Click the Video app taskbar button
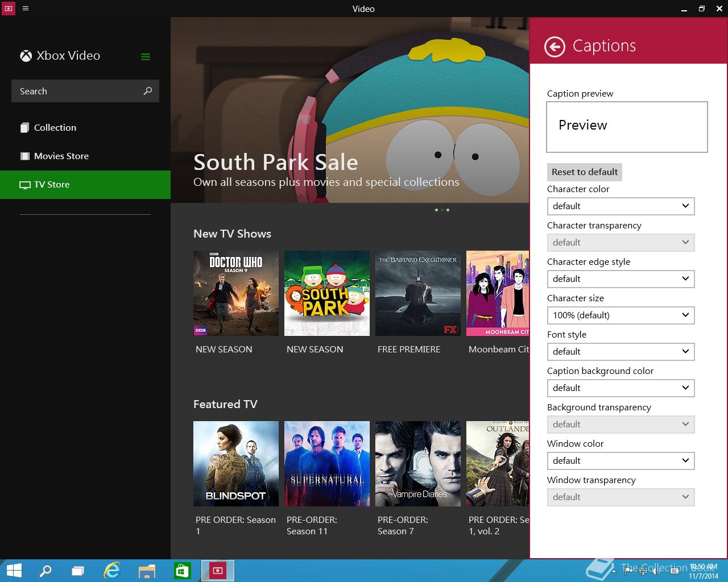Image resolution: width=728 pixels, height=582 pixels. [x=218, y=571]
